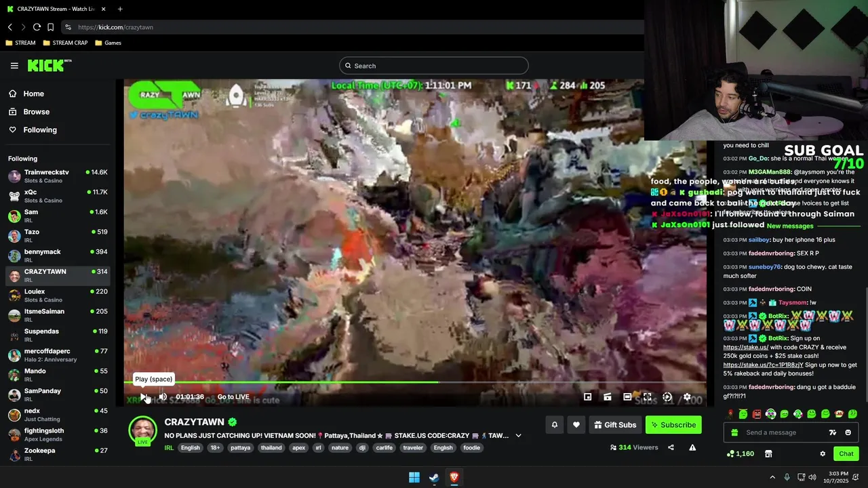Select Sam IRL channel

[x=58, y=216]
